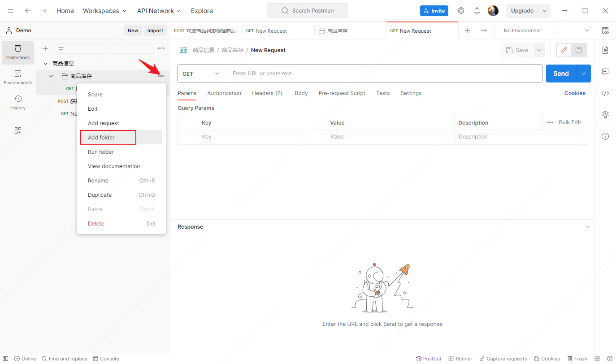Choose Duplicate from context menu
The height and width of the screenshot is (364, 616).
[121, 195]
